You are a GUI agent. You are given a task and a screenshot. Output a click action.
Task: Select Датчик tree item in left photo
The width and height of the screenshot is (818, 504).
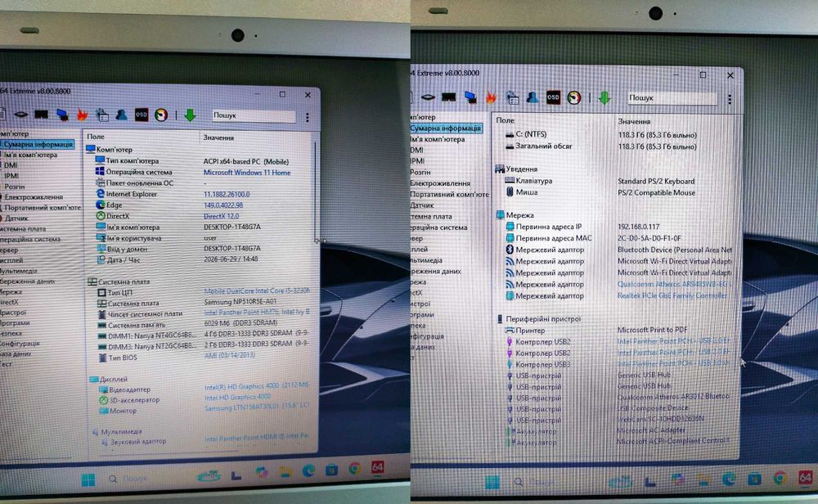16,218
